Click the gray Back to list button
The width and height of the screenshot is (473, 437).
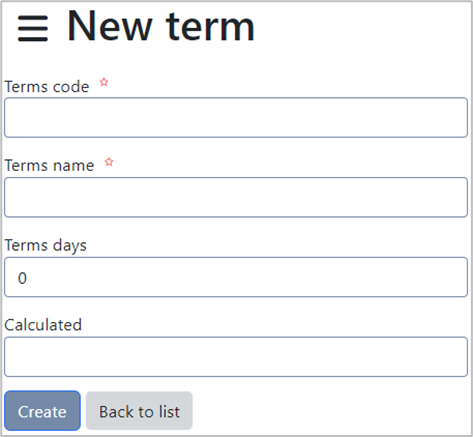click(x=139, y=411)
